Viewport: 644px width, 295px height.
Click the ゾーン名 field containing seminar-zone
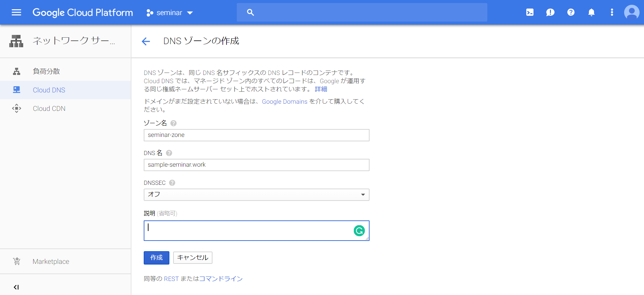coord(257,135)
